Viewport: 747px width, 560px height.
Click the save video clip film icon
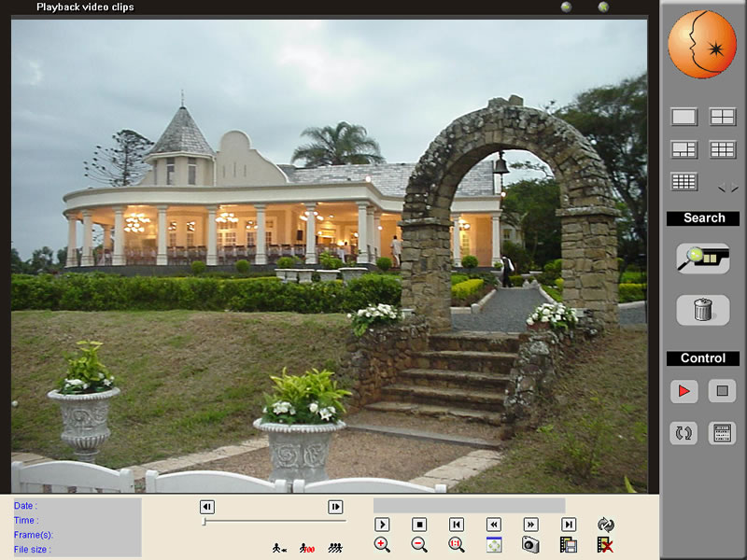pos(568,545)
